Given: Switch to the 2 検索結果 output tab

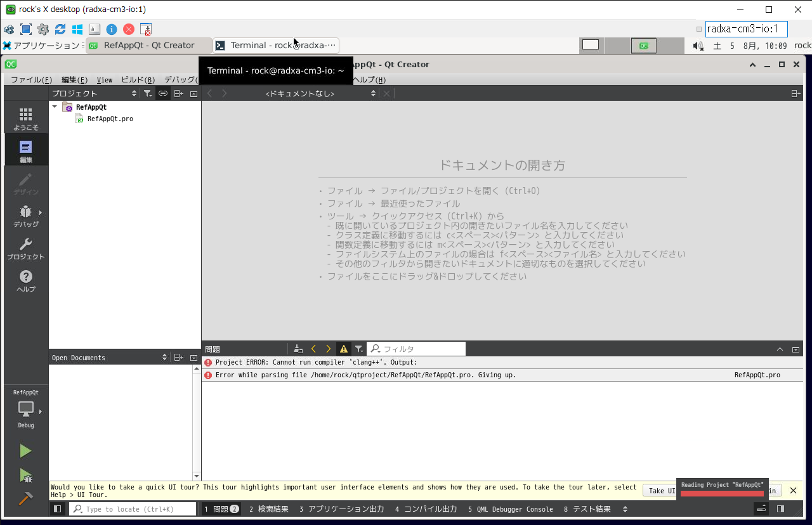Looking at the screenshot, I should (268, 509).
